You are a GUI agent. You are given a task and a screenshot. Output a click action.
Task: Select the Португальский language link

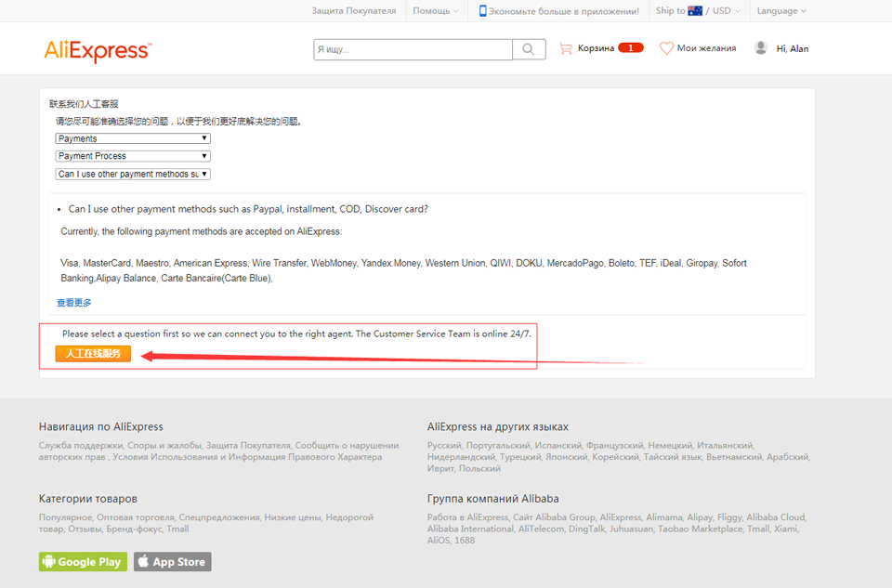point(498,445)
